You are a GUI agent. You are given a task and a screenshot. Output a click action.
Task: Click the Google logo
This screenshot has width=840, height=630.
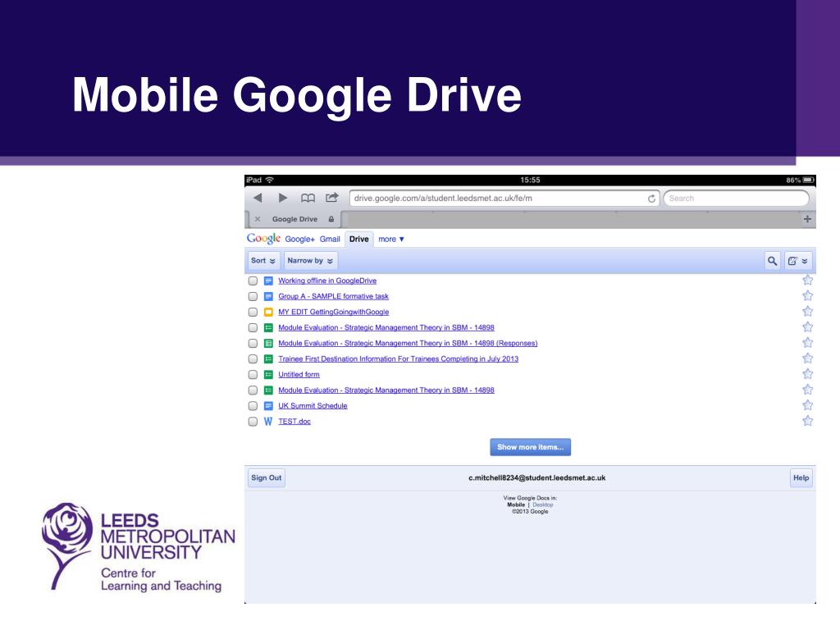(263, 239)
